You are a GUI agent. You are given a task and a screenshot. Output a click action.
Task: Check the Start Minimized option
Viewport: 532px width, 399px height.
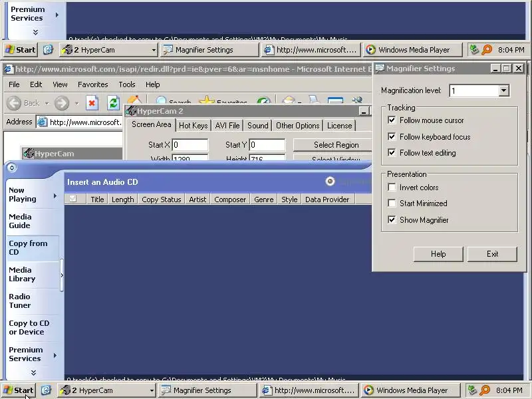392,203
